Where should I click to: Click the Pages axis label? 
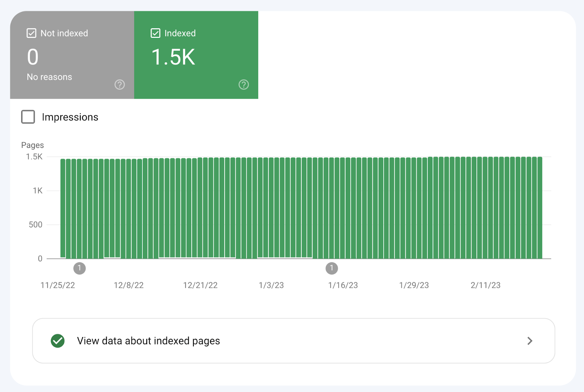tap(32, 145)
